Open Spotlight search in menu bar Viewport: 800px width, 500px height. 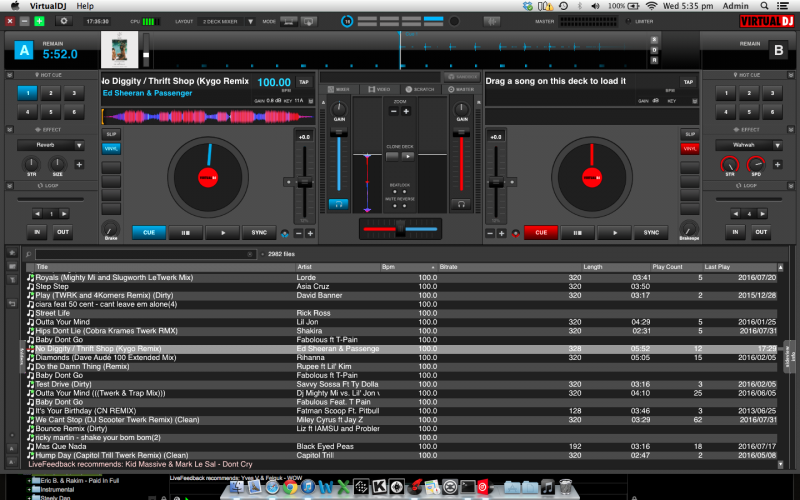click(764, 6)
